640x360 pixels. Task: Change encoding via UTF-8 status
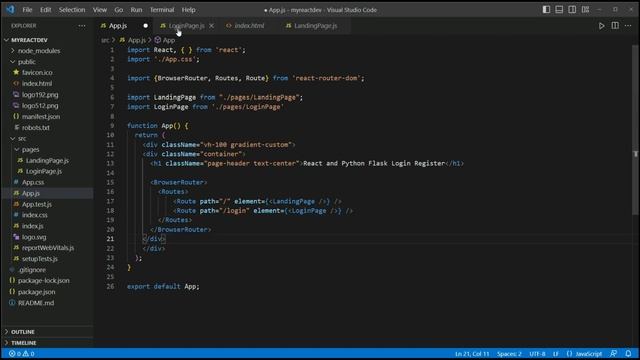[x=537, y=354]
